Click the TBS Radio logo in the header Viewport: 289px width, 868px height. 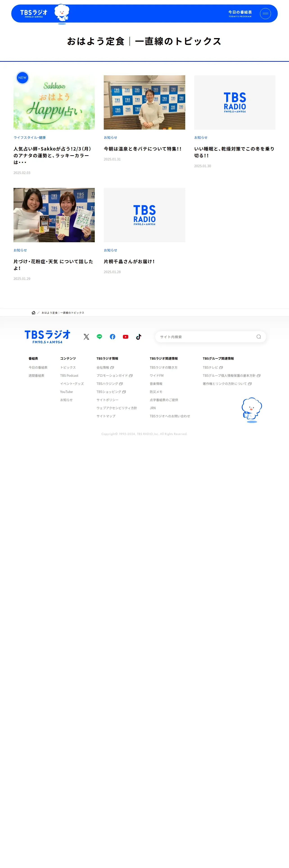[34, 14]
